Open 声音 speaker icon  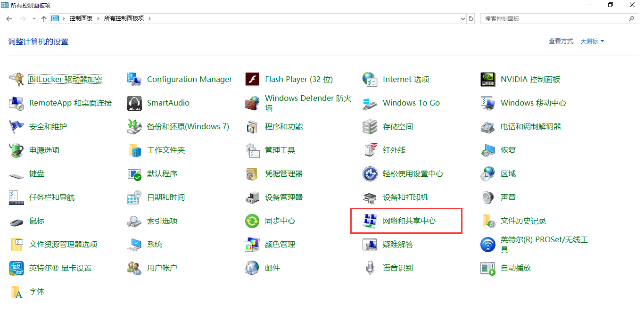point(488,197)
